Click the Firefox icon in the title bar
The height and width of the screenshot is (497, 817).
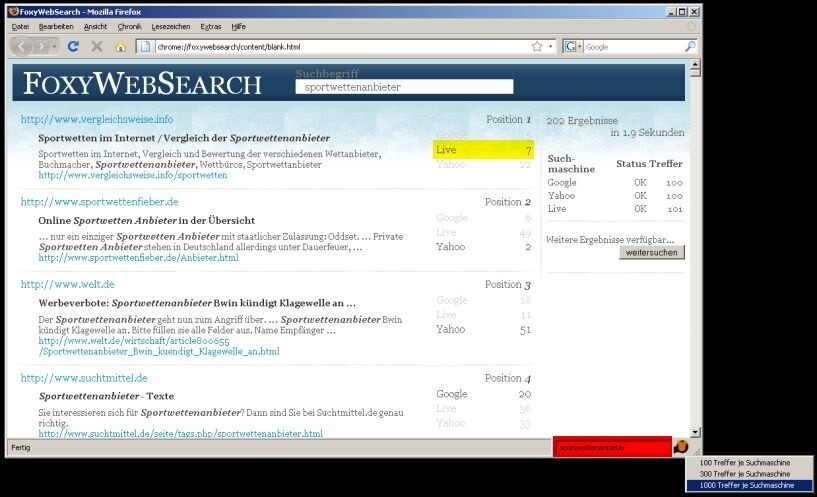(14, 11)
